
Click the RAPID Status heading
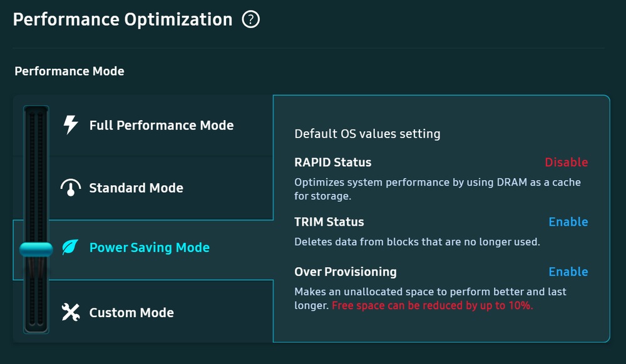point(332,162)
